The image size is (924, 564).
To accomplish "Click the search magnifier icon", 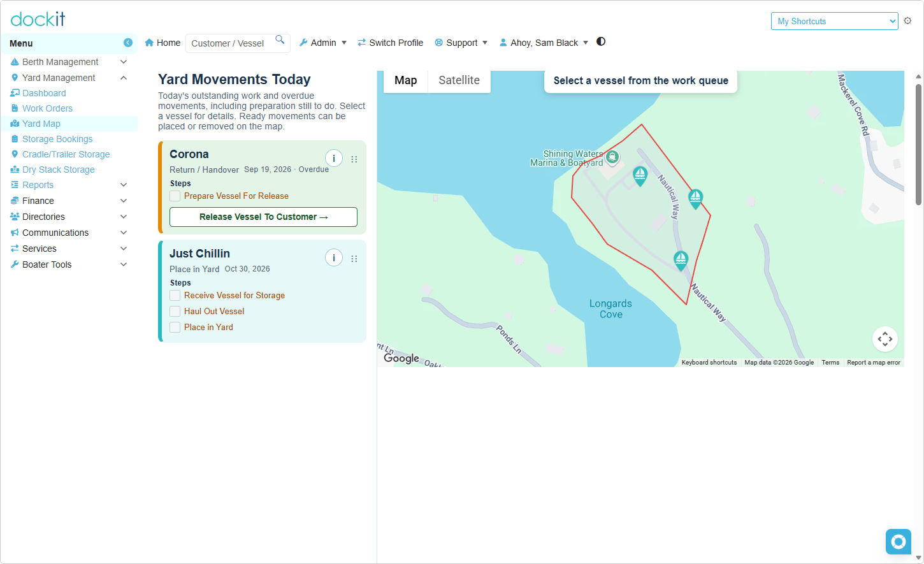I will pyautogui.click(x=280, y=40).
